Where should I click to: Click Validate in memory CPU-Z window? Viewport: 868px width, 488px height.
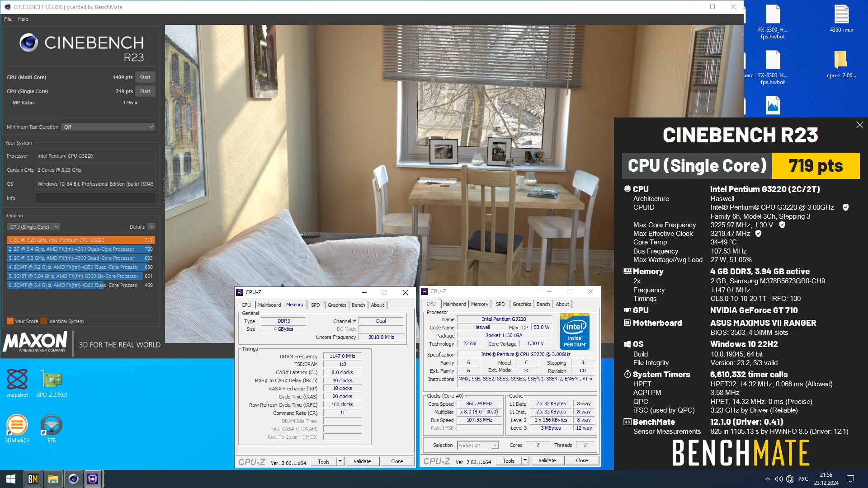[362, 461]
